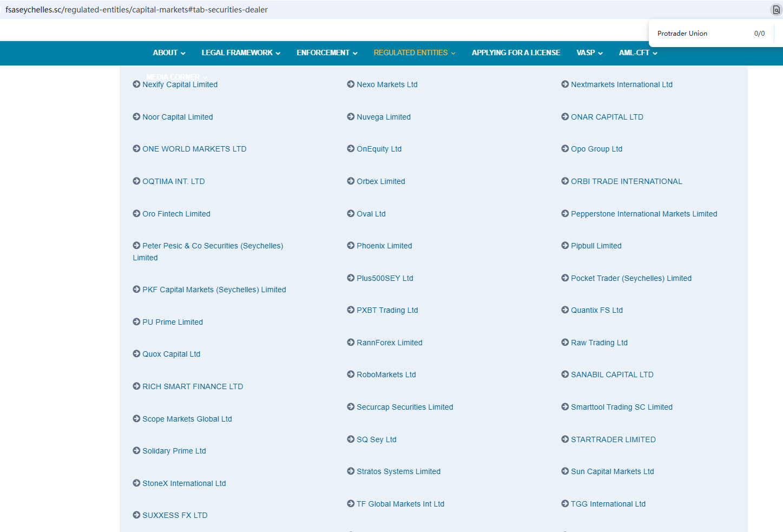
Task: Click the browser address bar URL
Action: point(136,10)
